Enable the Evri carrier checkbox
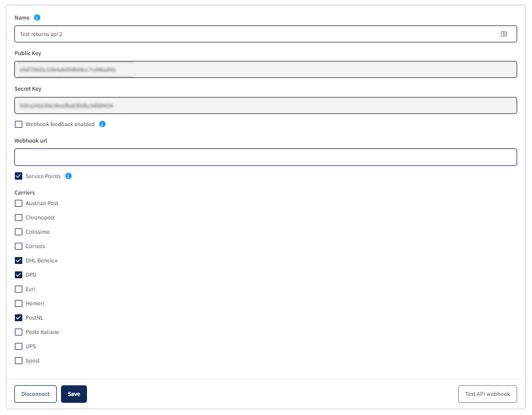 coord(19,289)
